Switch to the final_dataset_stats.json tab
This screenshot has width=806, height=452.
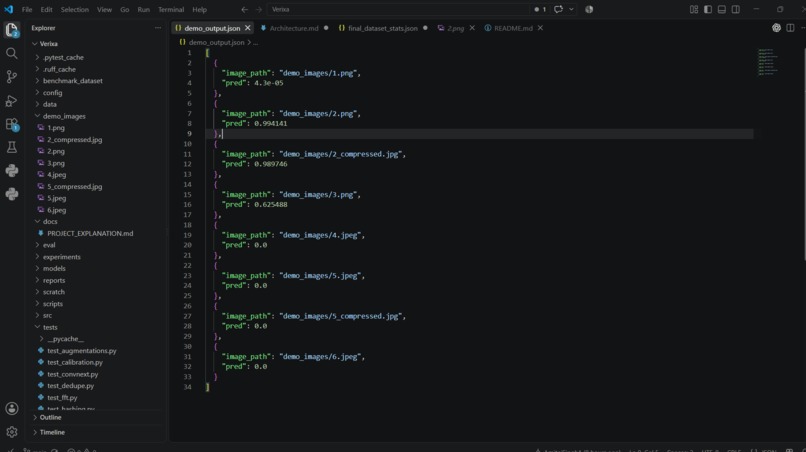click(x=383, y=28)
